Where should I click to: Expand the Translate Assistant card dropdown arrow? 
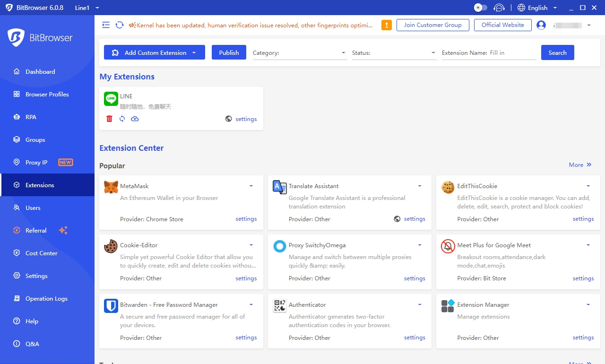420,186
